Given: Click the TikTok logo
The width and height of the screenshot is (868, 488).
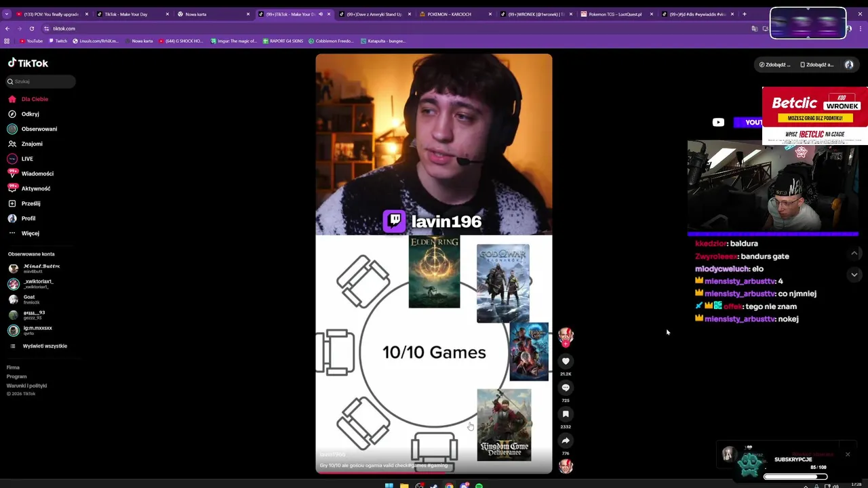Looking at the screenshot, I should pyautogui.click(x=28, y=63).
